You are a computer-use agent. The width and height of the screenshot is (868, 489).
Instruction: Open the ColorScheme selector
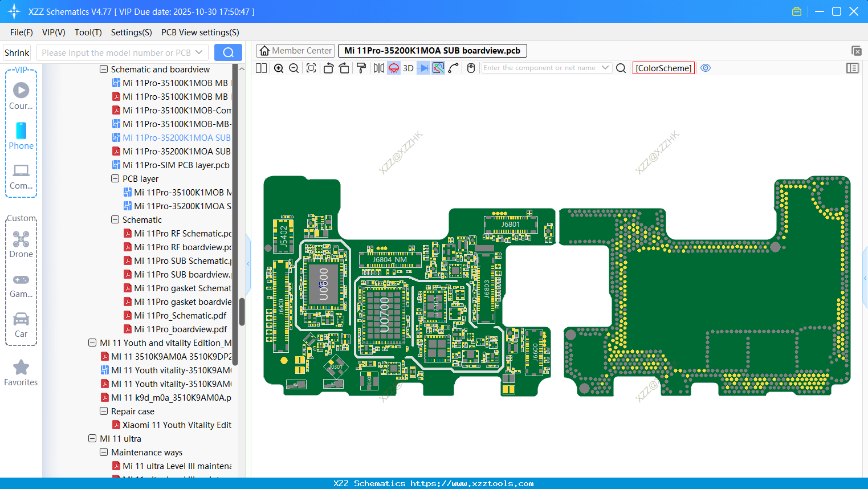(663, 68)
